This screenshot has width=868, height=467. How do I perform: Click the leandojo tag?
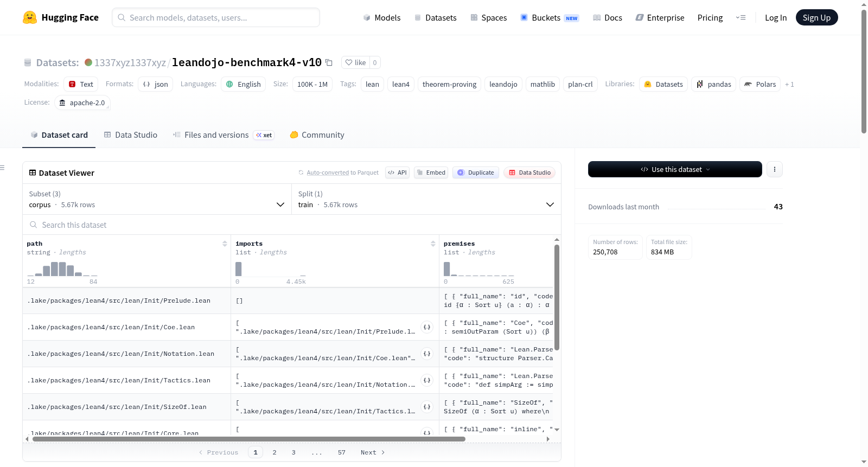pos(503,84)
